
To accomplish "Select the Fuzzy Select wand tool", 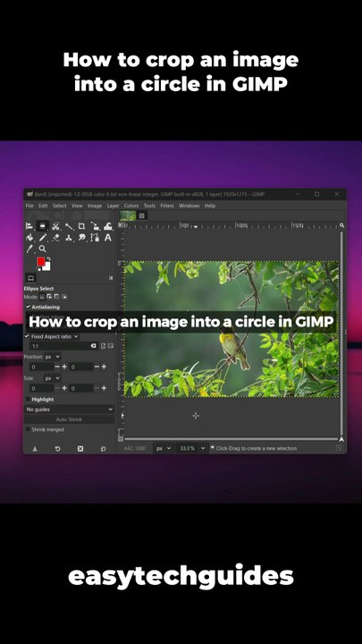I will 69,226.
